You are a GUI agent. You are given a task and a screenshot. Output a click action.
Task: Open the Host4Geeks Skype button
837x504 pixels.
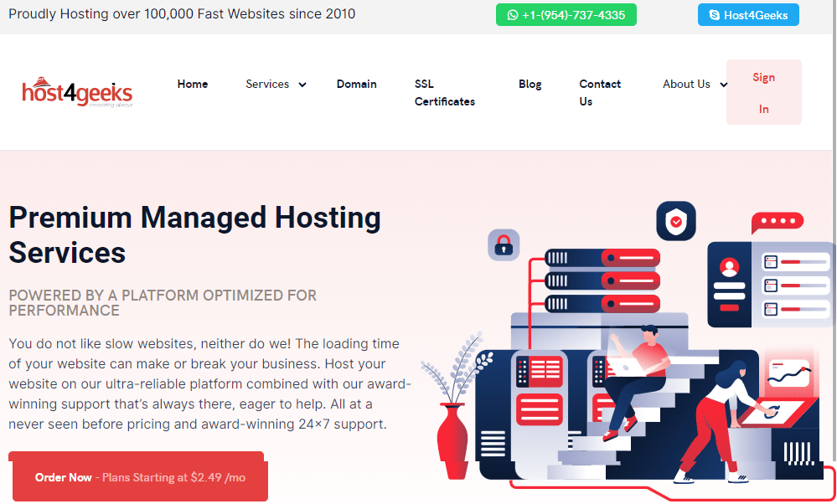coord(748,15)
